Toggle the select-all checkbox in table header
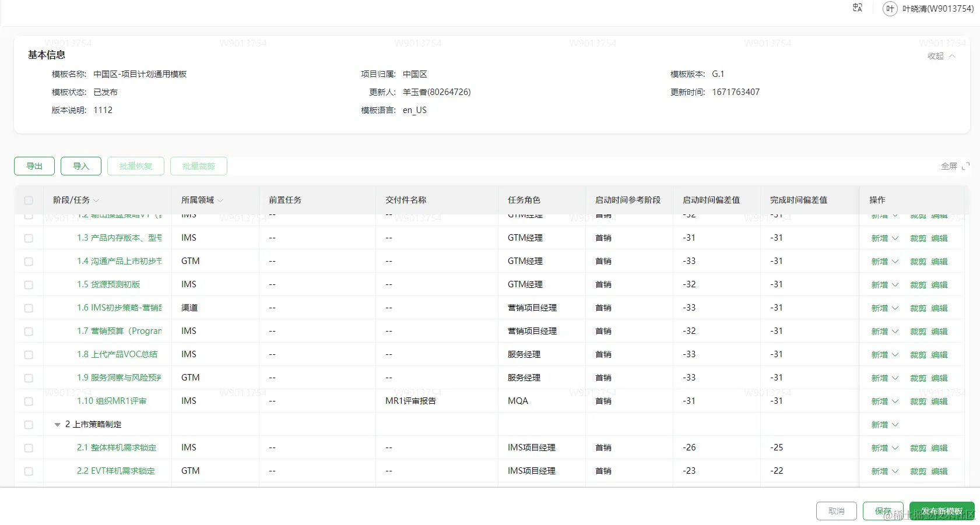The height and width of the screenshot is (525, 980). click(x=29, y=200)
